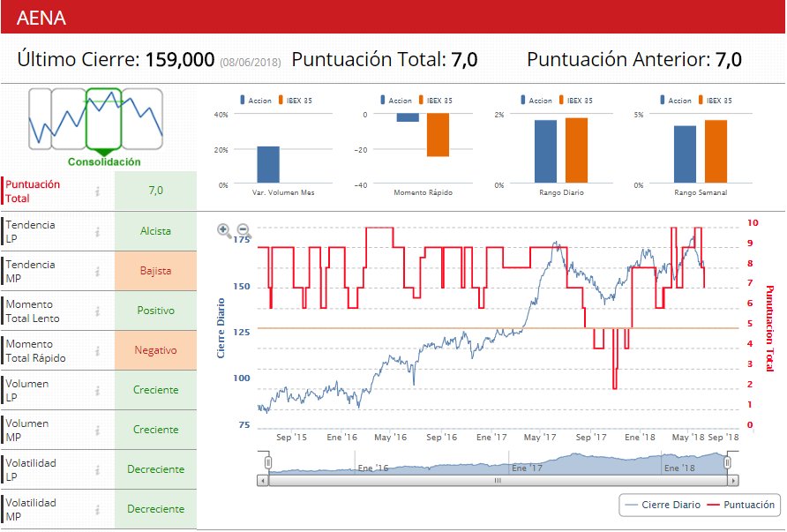This screenshot has height=532, width=787.
Task: Click the Último Cierre value 159,000
Action: tap(180, 60)
